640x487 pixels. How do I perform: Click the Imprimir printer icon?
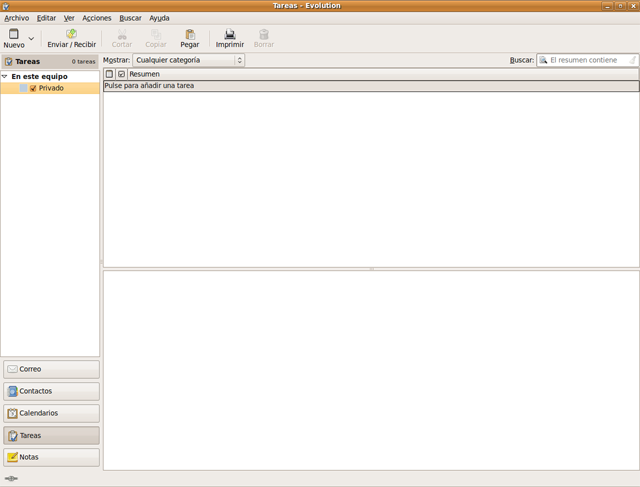[x=229, y=34]
